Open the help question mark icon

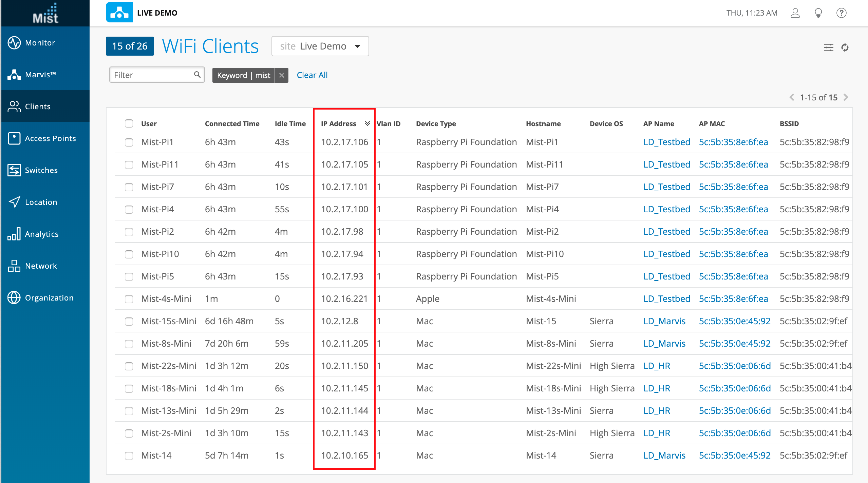tap(841, 13)
